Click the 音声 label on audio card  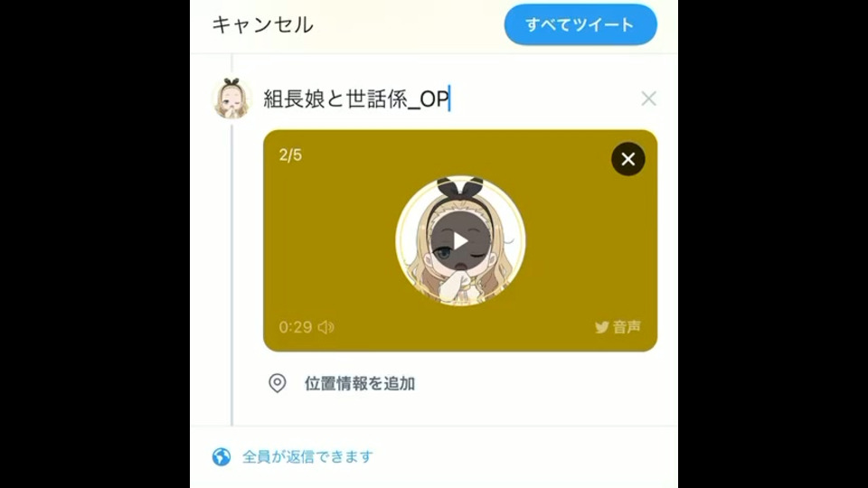(x=627, y=327)
